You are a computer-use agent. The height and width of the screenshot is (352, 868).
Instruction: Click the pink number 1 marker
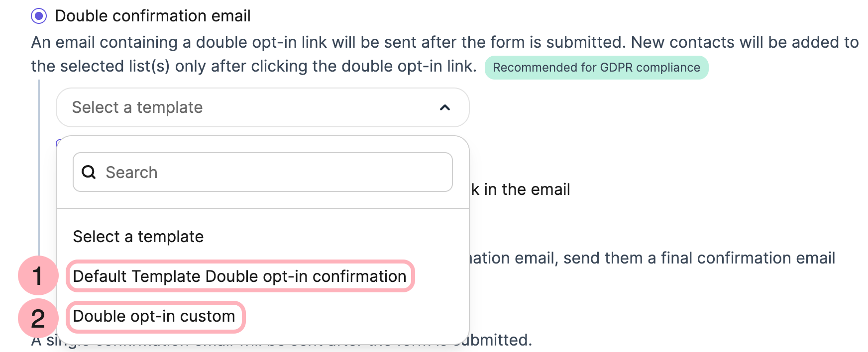38,276
